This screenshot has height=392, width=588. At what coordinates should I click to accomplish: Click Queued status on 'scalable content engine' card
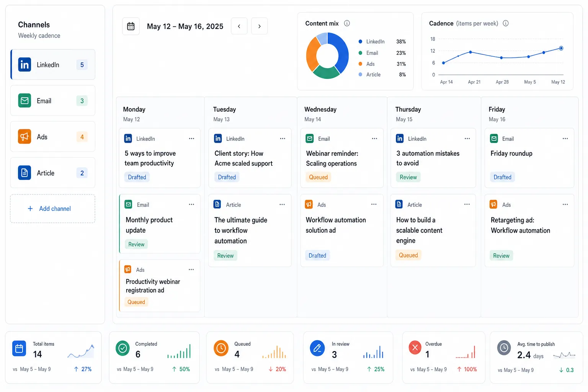pyautogui.click(x=408, y=255)
